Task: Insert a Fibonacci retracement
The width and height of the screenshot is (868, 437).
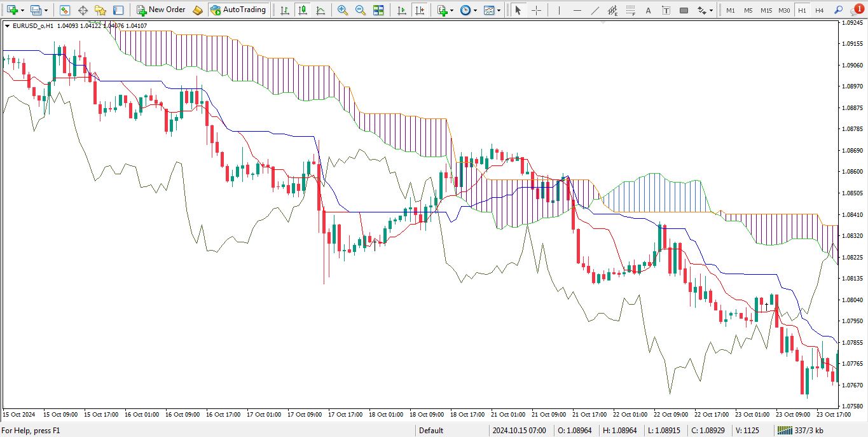Action: pos(630,10)
